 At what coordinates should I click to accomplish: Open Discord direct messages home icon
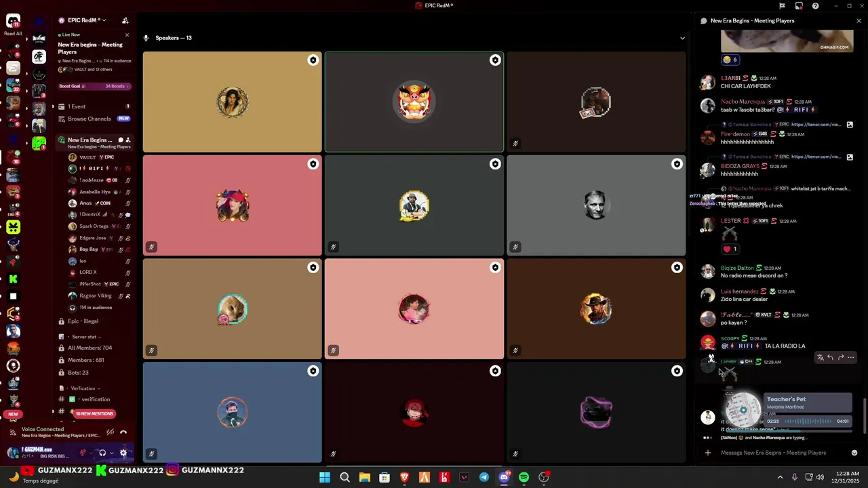point(13,22)
